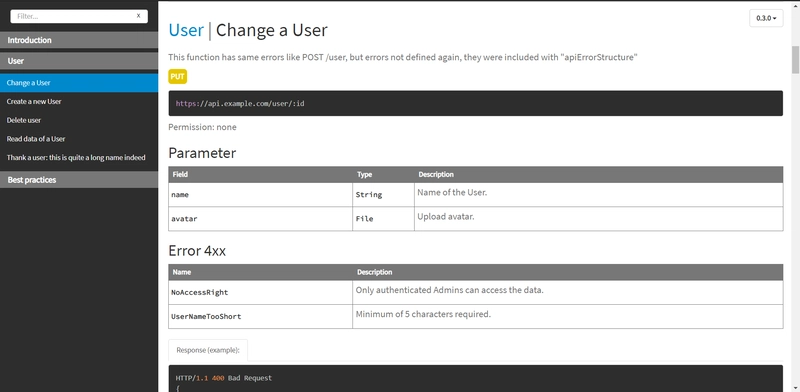Open the User section header in sidebar
Image resolution: width=800 pixels, height=392 pixels.
pos(79,61)
